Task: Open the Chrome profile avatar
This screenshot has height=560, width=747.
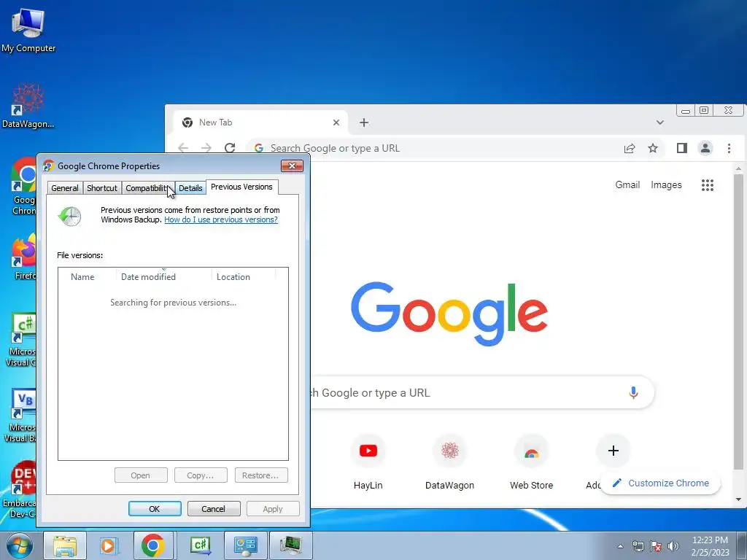Action: coord(705,148)
